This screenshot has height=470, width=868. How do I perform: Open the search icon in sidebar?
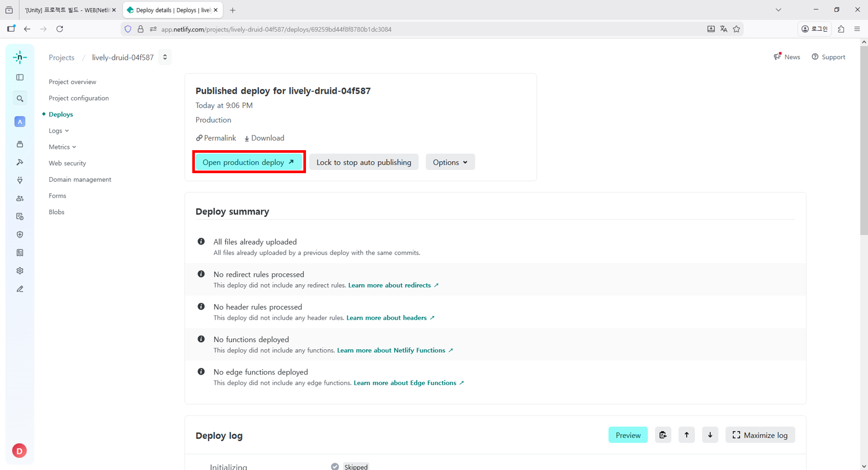pos(20,99)
